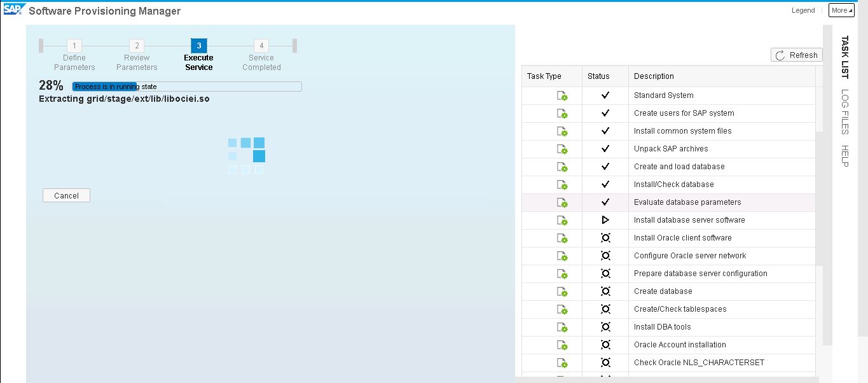Click task type icon for Create users row

(x=562, y=113)
